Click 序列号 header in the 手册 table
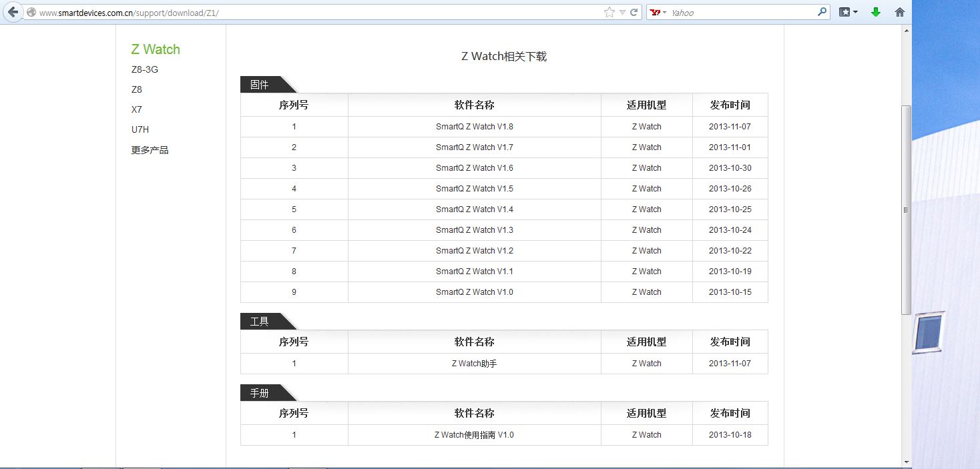The height and width of the screenshot is (469, 980). click(294, 413)
